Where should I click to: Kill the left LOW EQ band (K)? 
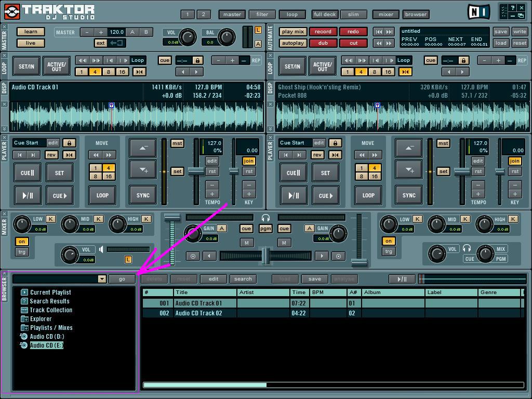coord(50,219)
